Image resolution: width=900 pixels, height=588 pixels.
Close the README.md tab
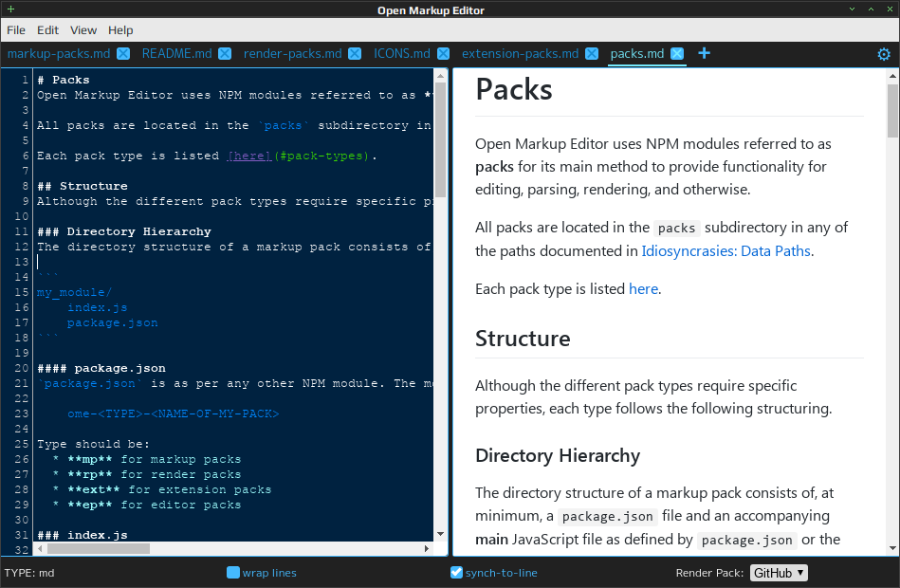(x=225, y=53)
